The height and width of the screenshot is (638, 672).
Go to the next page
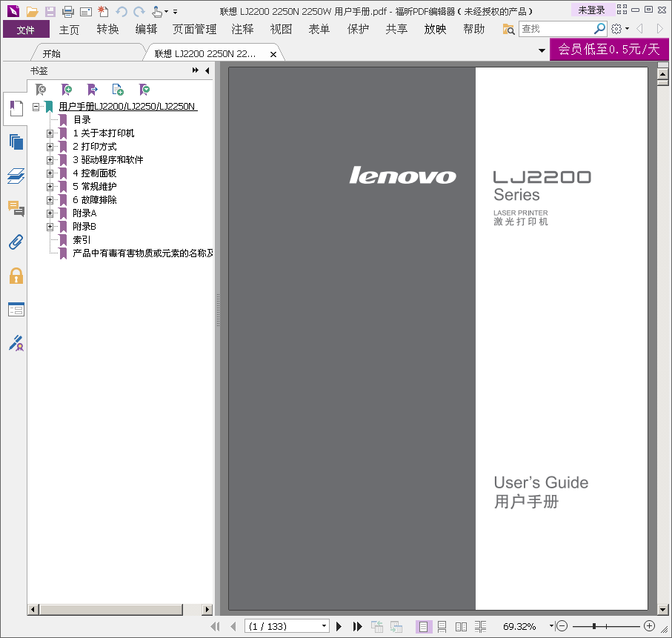339,626
